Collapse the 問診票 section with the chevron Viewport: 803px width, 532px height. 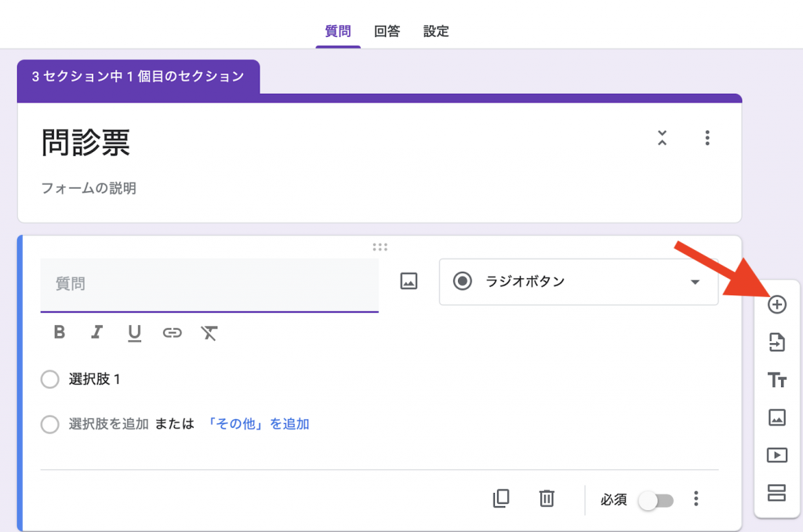(x=663, y=139)
